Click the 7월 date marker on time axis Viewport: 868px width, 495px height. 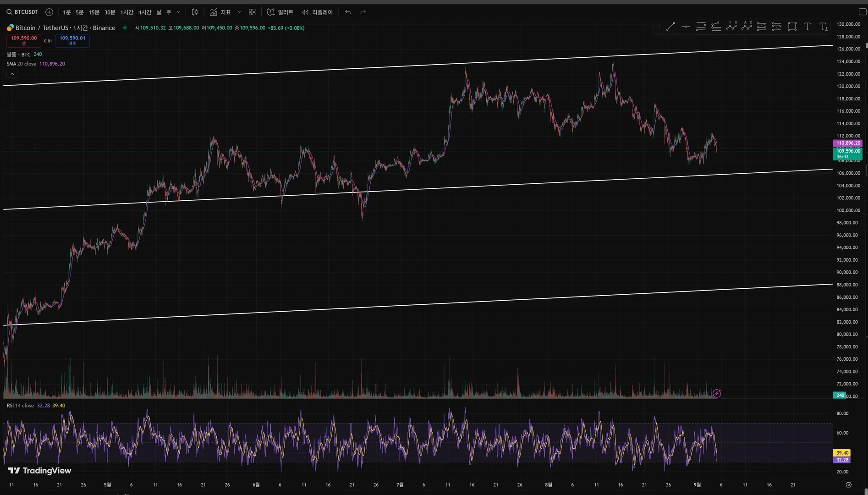tap(400, 485)
